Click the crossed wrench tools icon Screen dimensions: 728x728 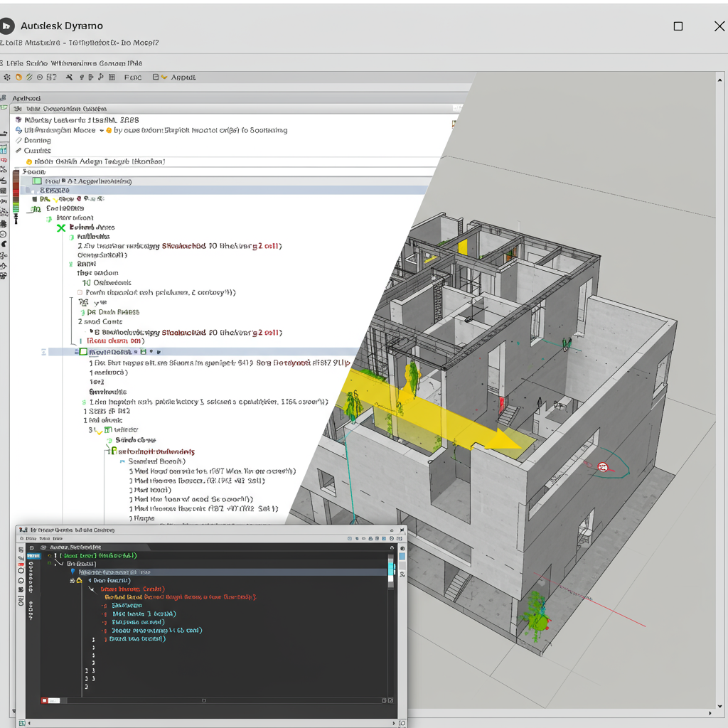point(69,77)
